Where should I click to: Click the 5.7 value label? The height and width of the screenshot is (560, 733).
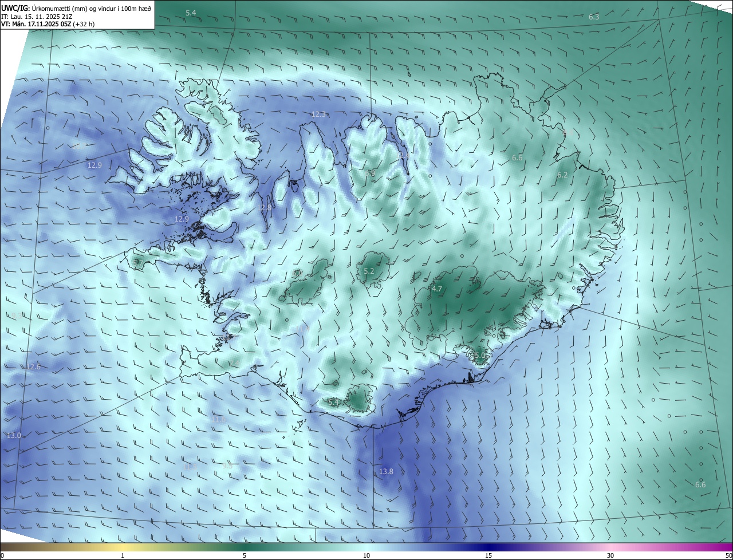click(x=137, y=262)
